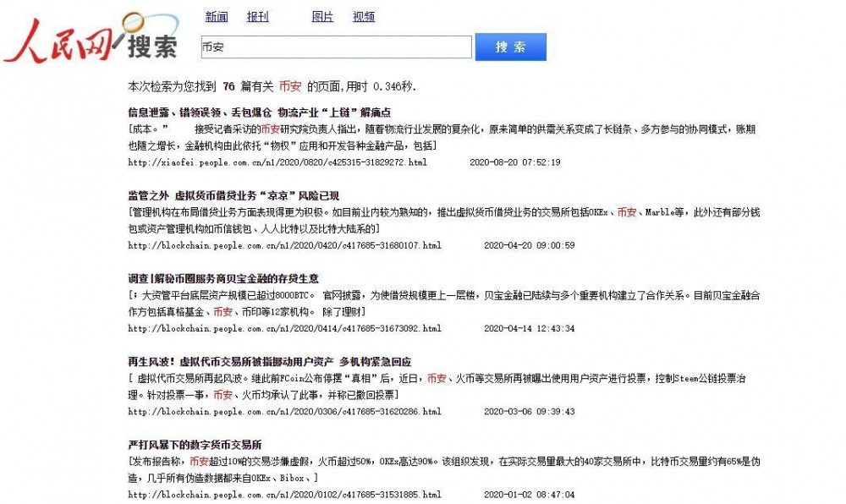Switch to 视频 video search results
The image size is (846, 504).
point(364,16)
